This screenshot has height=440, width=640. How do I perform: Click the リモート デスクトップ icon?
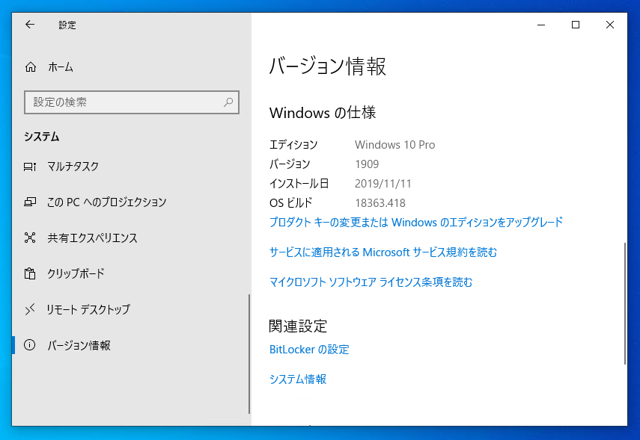(x=30, y=309)
